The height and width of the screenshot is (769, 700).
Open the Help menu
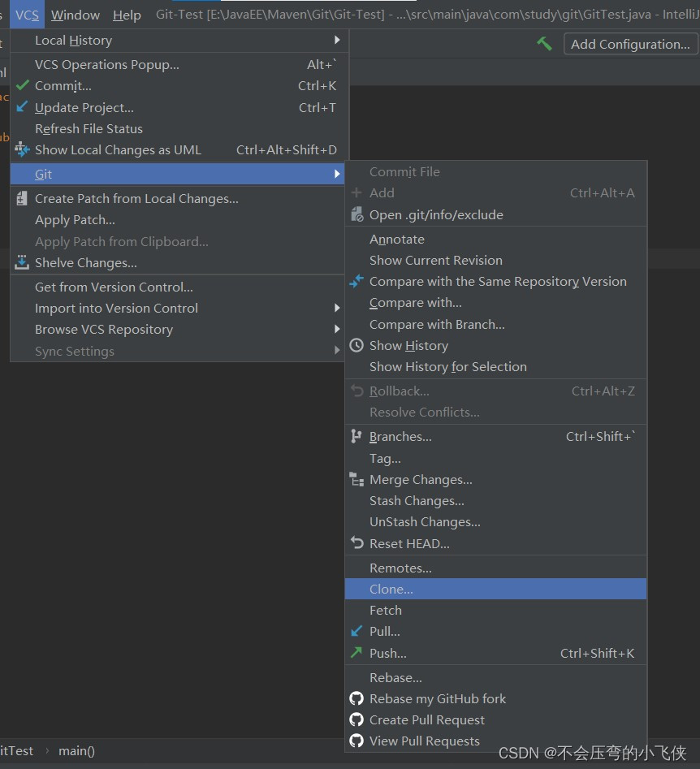point(127,15)
